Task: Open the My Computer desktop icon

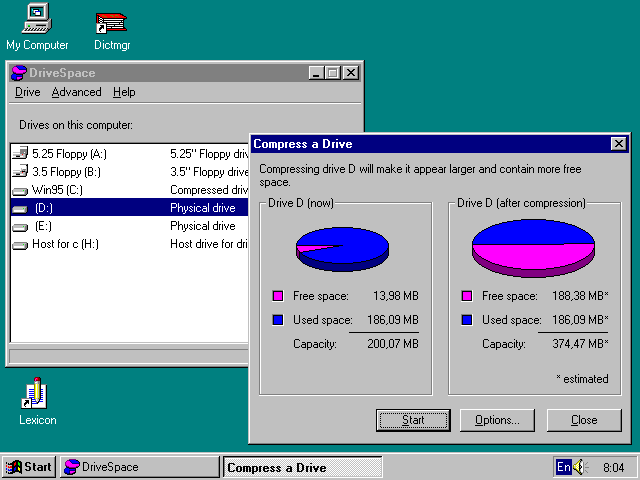Action: [36, 19]
